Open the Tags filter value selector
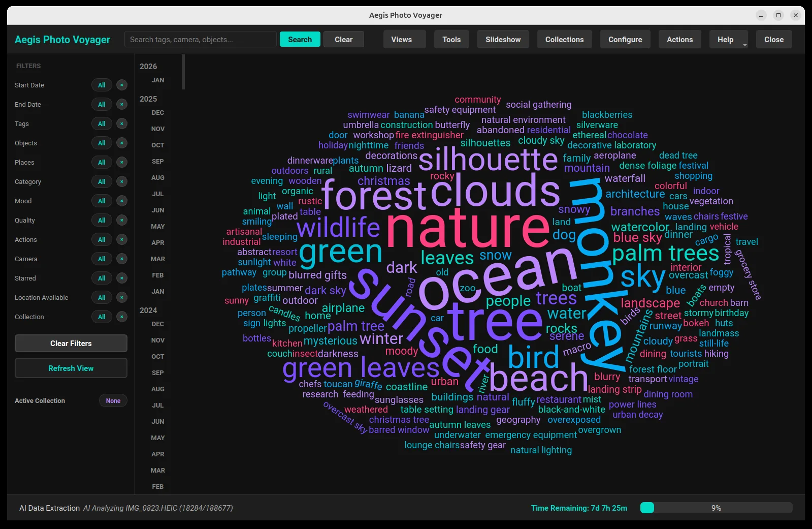Viewport: 812px width, 529px height. coord(102,123)
